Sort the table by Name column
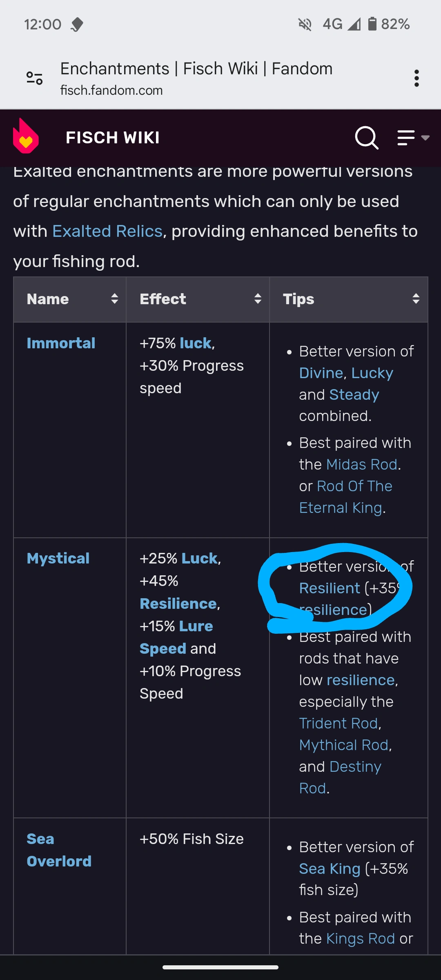 pos(114,299)
